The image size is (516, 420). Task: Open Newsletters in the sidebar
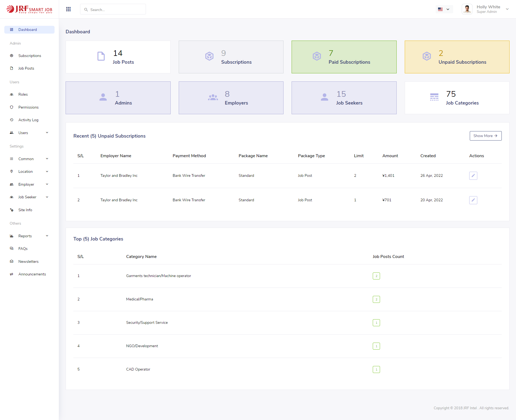(29, 261)
